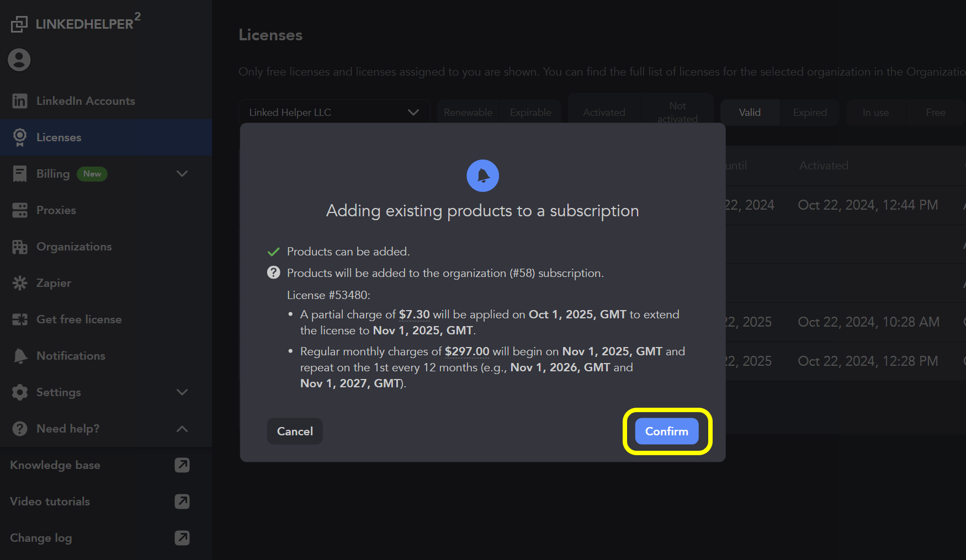Open Video tutorials external link icon
Viewport: 966px width, 560px height.
tap(182, 502)
